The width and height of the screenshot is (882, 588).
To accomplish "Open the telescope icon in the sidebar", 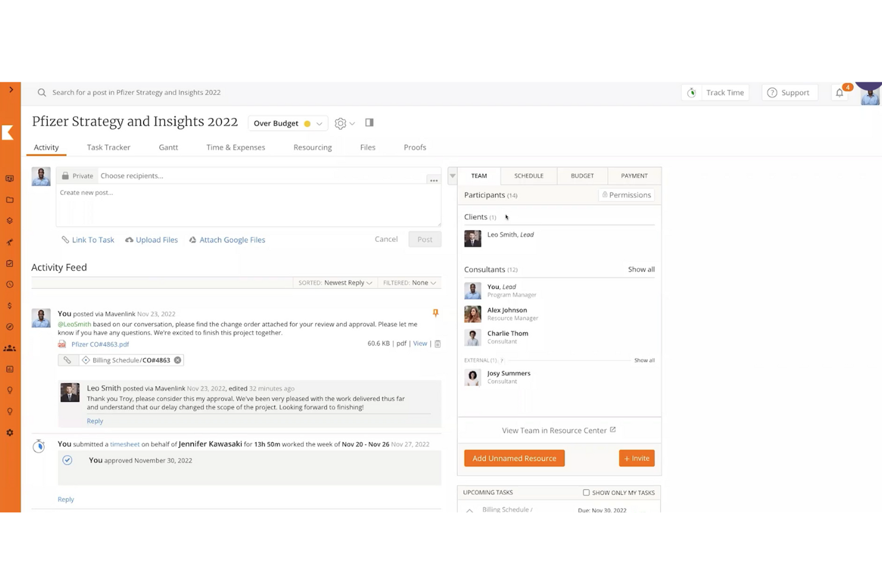I will click(10, 242).
